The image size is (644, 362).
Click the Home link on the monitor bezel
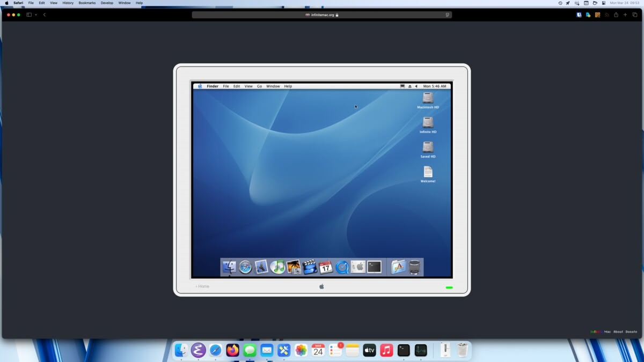click(x=202, y=286)
